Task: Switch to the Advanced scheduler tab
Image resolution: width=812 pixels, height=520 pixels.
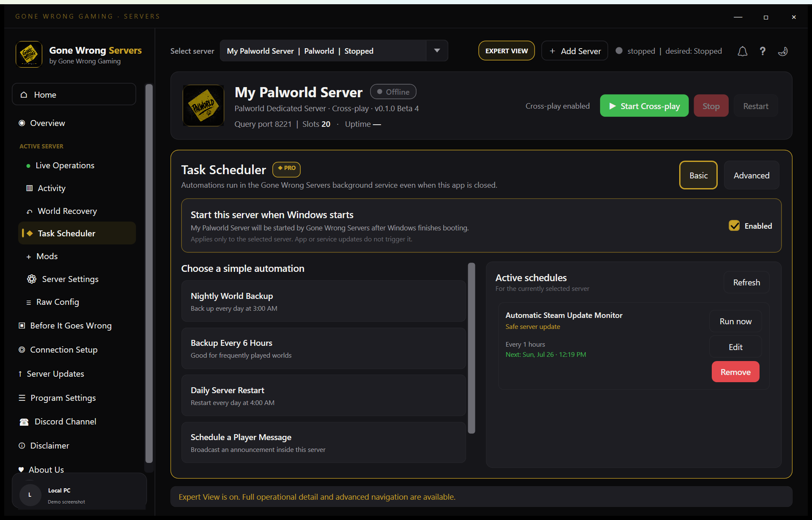Action: (x=752, y=175)
